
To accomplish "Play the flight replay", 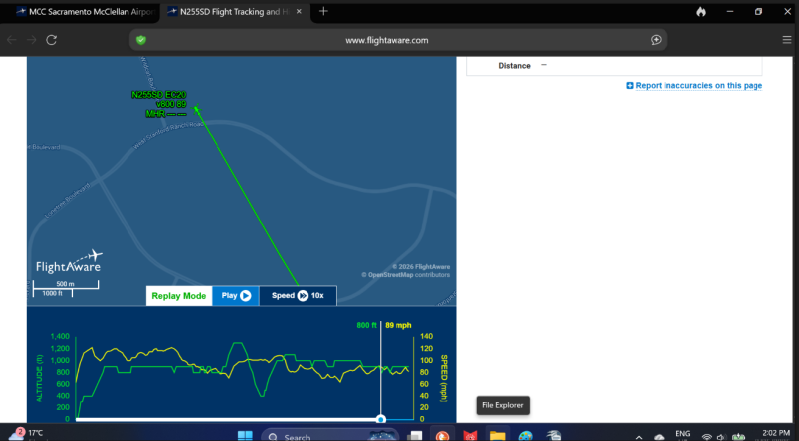I will pyautogui.click(x=236, y=296).
